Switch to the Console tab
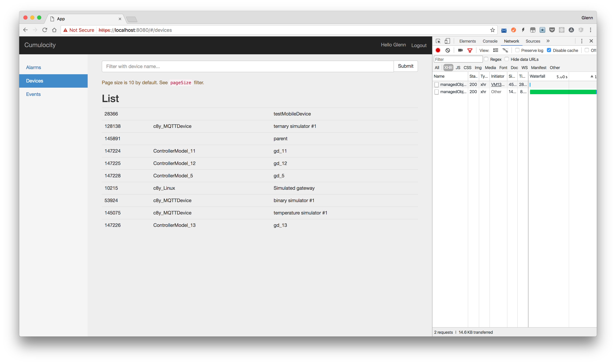The width and height of the screenshot is (616, 364). click(490, 41)
